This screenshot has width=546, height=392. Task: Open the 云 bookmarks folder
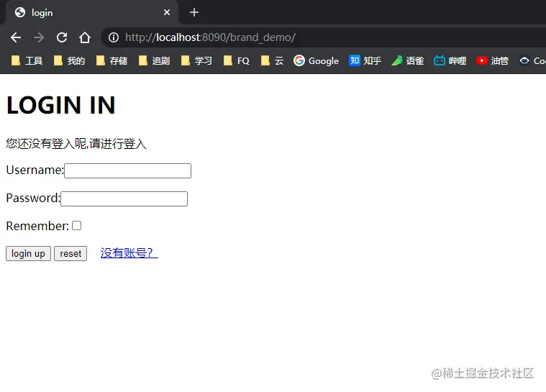click(273, 61)
